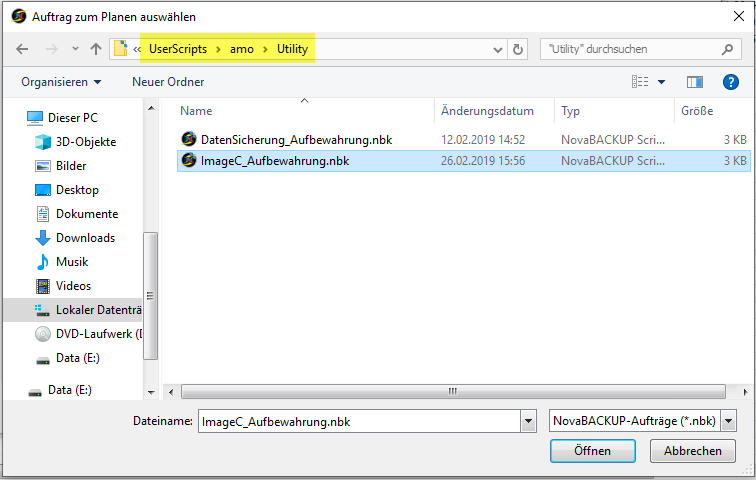Screen dimensions: 756x480
Task: Create folder with Neuer Ordner
Action: [168, 82]
